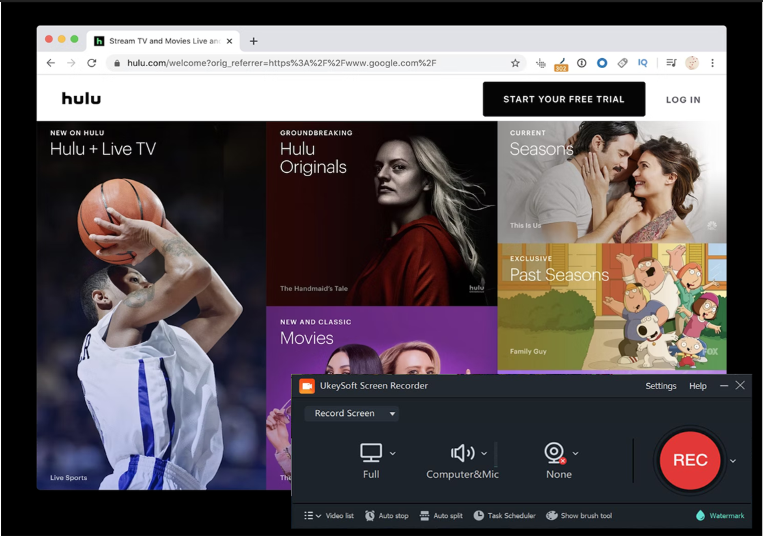Open Chrome three-dot menu

[x=712, y=63]
